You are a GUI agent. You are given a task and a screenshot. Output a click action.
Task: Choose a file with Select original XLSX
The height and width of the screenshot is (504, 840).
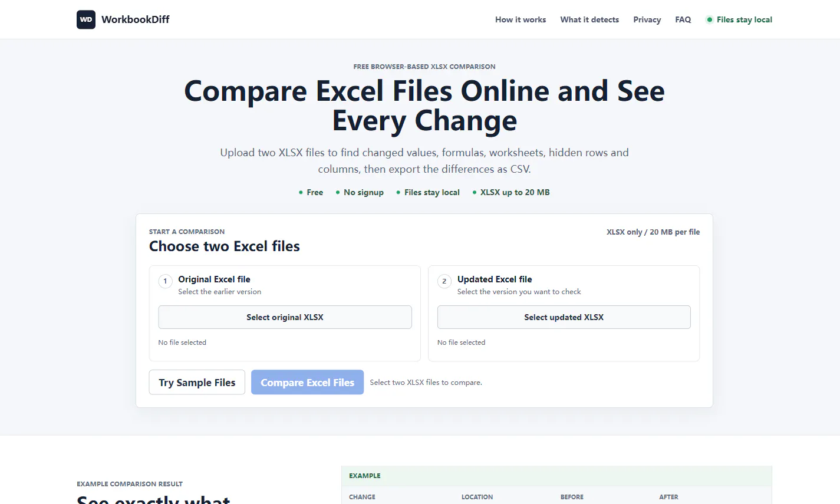point(285,317)
